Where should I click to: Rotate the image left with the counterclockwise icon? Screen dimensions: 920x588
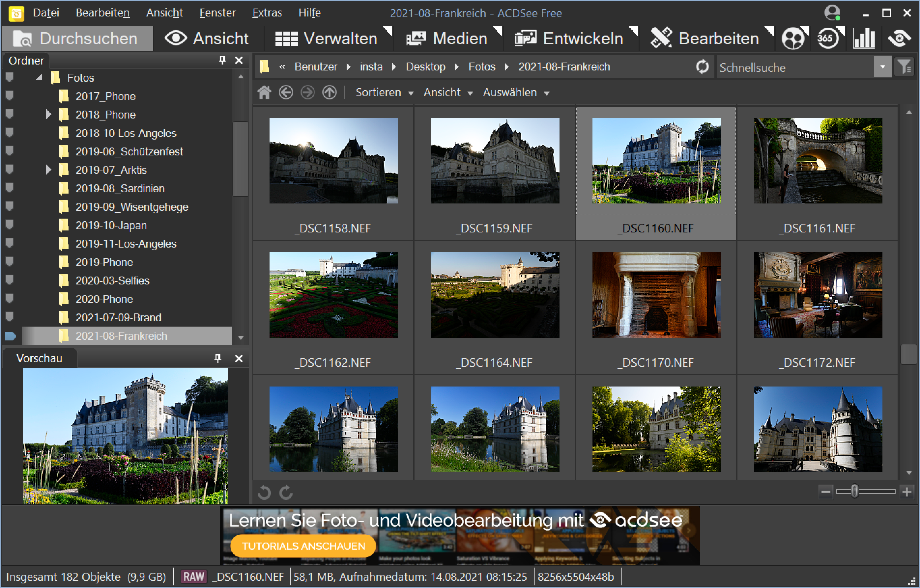[x=264, y=493]
